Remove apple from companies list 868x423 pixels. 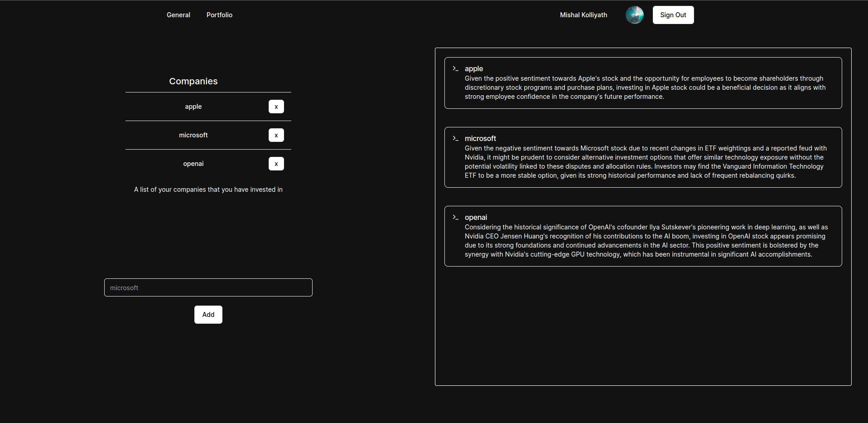coord(276,107)
